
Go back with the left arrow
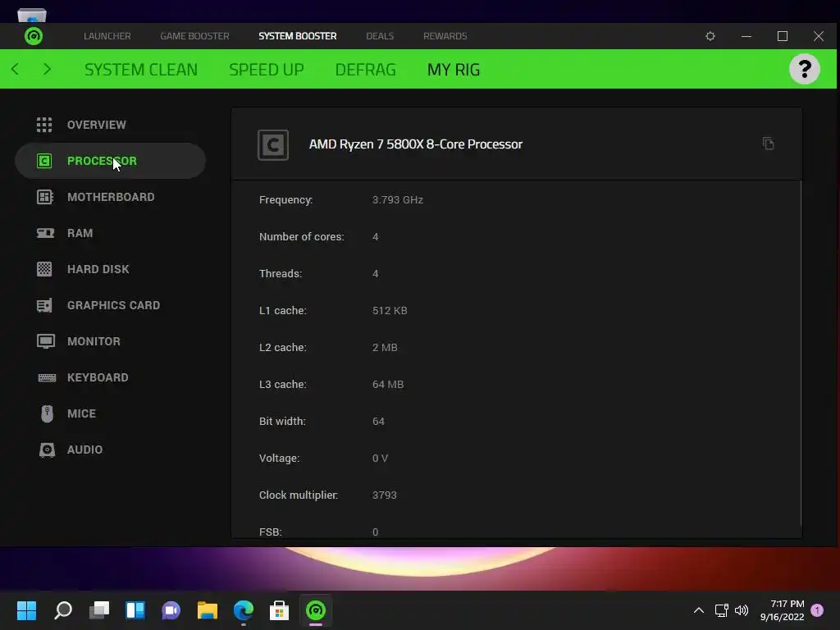[15, 69]
